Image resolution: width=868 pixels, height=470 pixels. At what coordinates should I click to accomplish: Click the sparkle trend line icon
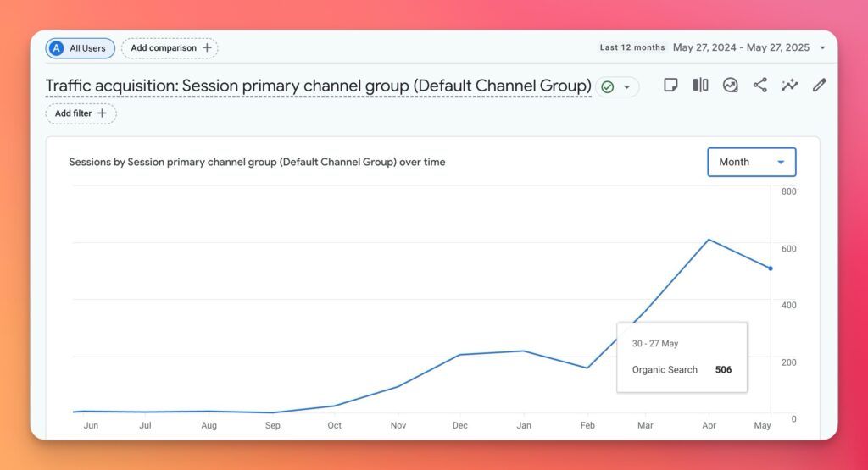[789, 85]
